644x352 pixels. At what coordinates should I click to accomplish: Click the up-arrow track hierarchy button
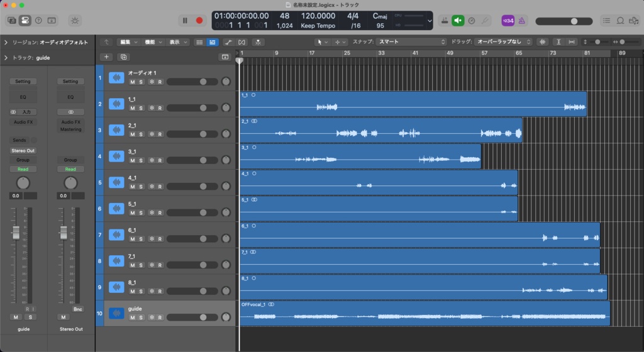coord(106,42)
